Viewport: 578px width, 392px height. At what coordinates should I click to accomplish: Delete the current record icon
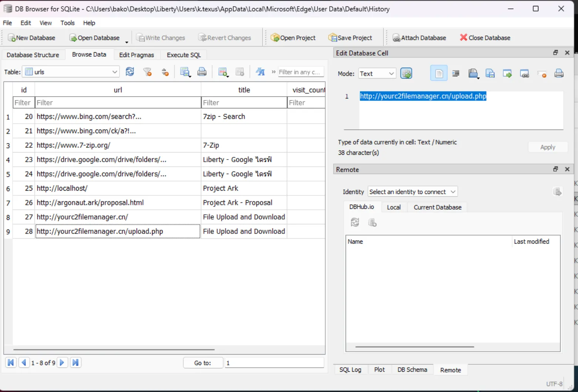(x=240, y=72)
